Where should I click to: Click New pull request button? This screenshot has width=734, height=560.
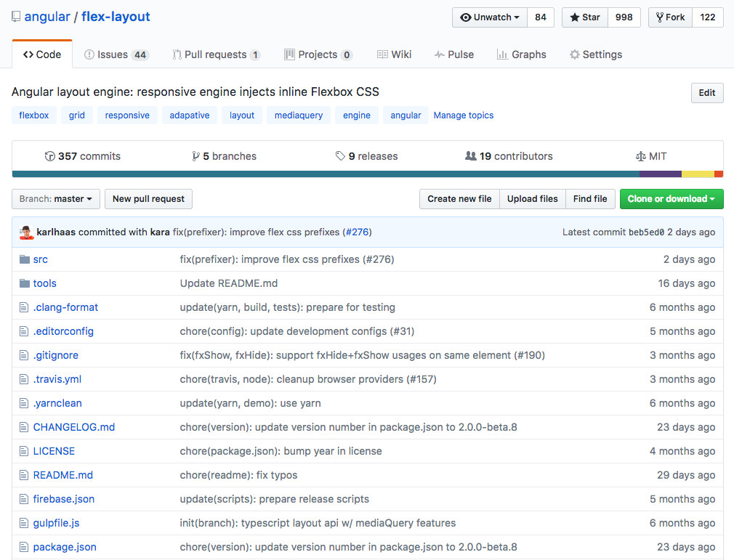click(148, 199)
